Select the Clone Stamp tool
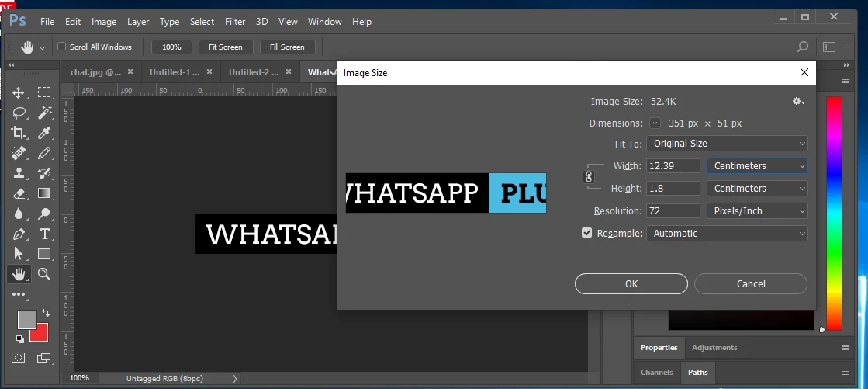Viewport: 868px width, 389px height. [19, 173]
